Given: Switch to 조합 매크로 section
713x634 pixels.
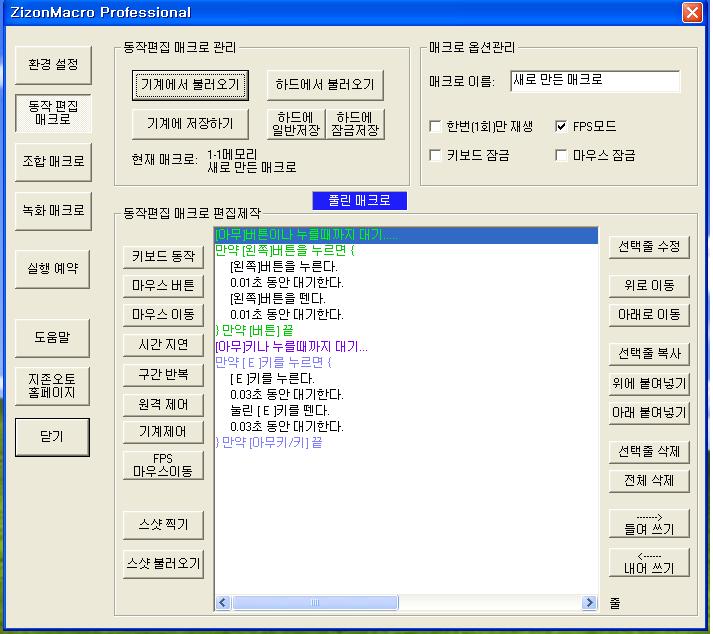Looking at the screenshot, I should (x=53, y=161).
